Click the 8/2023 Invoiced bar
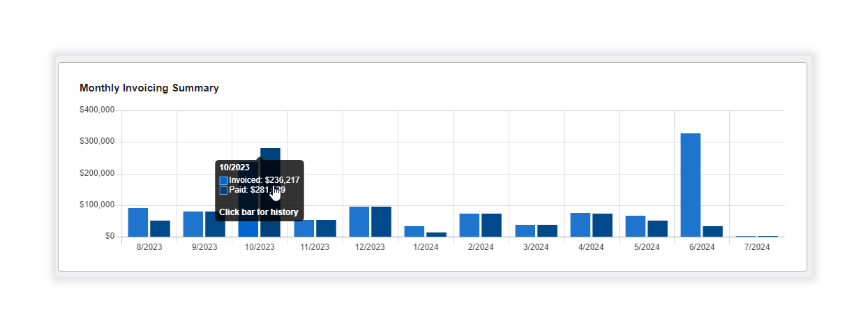This screenshot has width=868, height=333. (x=138, y=222)
